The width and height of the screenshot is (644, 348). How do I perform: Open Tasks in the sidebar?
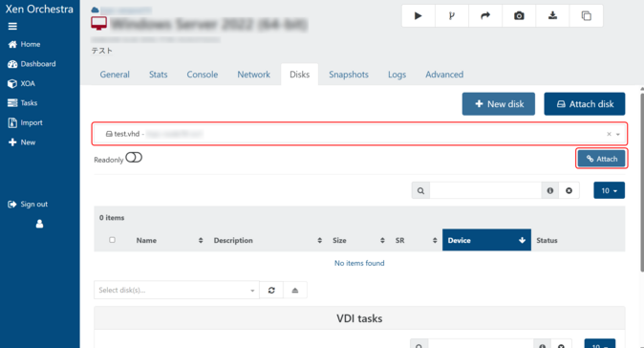point(23,103)
